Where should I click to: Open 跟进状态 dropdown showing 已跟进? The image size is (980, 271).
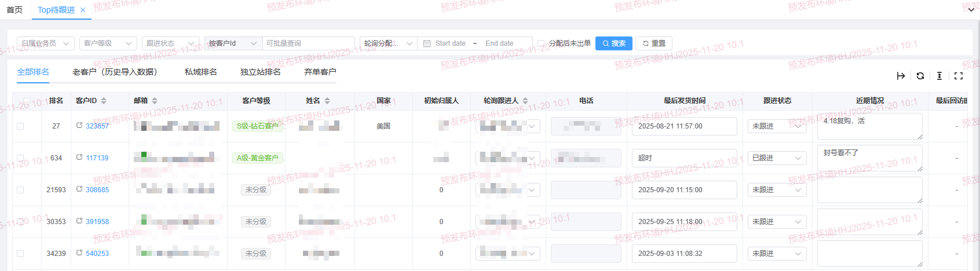pyautogui.click(x=777, y=158)
